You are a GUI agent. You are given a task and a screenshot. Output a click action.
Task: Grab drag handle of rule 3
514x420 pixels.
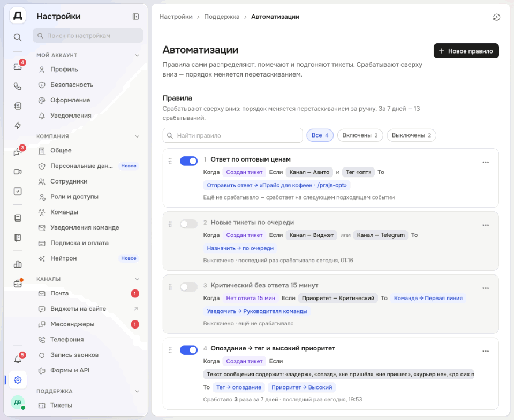pyautogui.click(x=170, y=287)
